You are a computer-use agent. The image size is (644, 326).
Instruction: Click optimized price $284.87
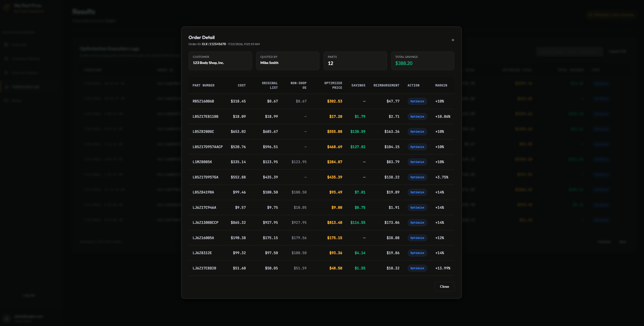coord(335,162)
